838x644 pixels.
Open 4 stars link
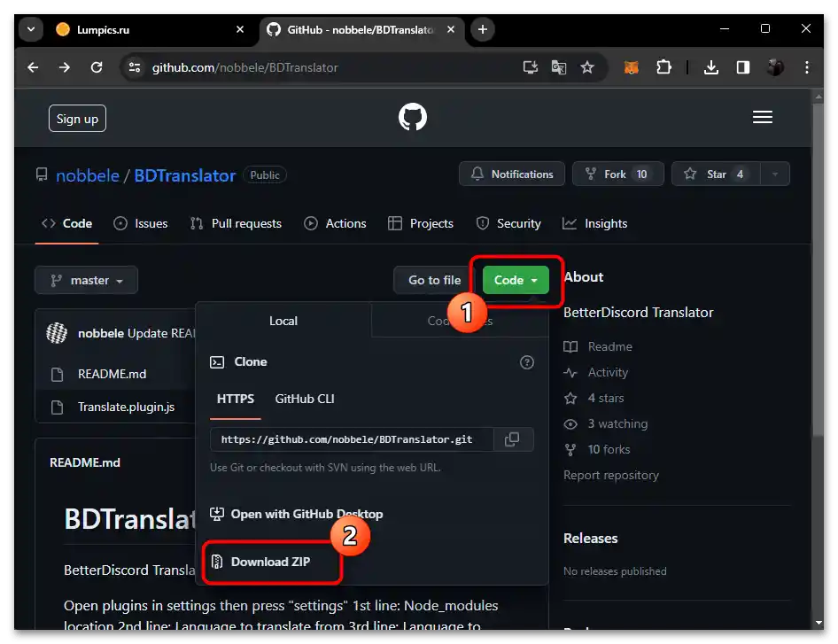click(594, 398)
